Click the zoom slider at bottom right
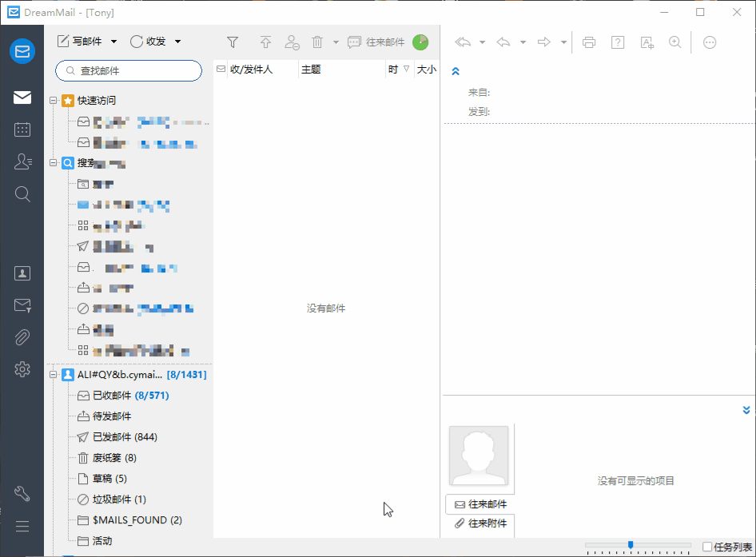 pos(638,546)
